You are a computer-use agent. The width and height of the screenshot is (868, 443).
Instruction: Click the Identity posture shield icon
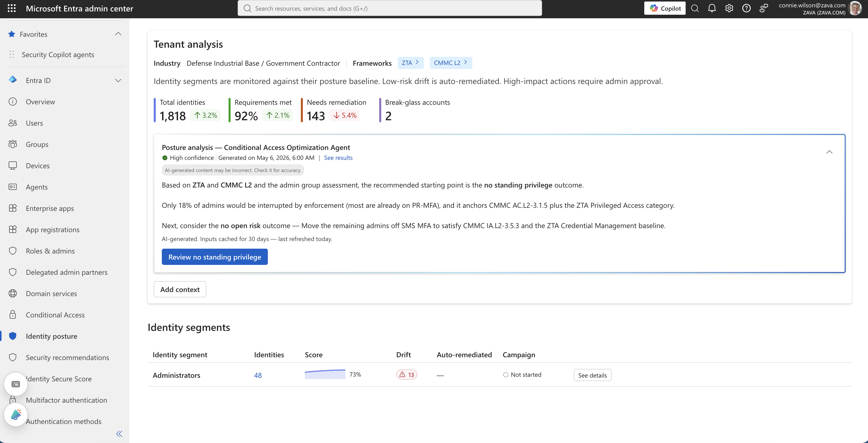pyautogui.click(x=13, y=336)
